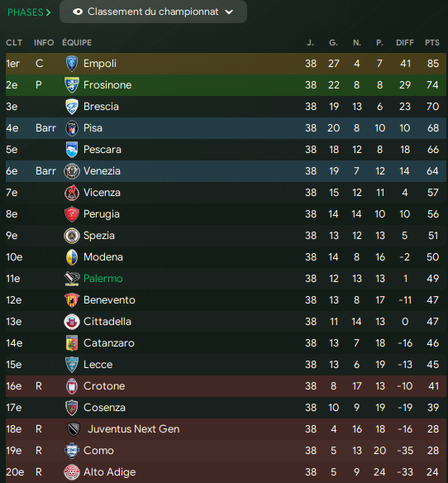Sort table by PTS column header
Viewport: 448px width, 483px height.
[432, 42]
